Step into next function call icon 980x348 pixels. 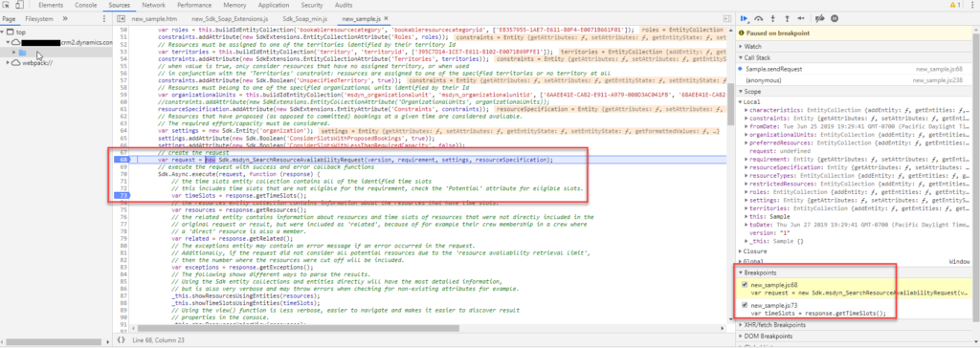click(773, 19)
